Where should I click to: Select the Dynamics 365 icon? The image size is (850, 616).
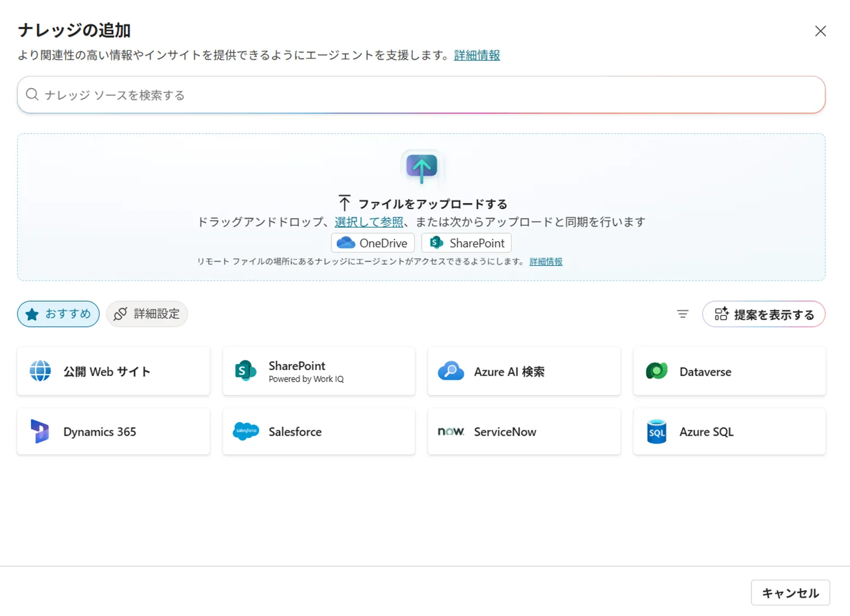(x=39, y=431)
